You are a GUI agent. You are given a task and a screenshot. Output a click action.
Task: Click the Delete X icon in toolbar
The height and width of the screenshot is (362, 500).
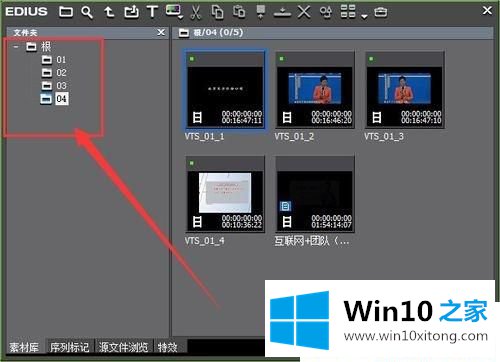coord(304,12)
